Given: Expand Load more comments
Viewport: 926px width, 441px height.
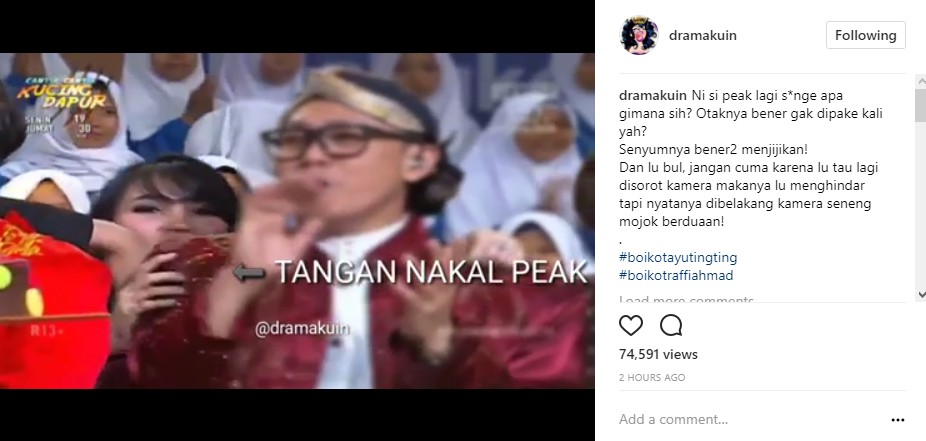Looking at the screenshot, I should click(x=686, y=299).
